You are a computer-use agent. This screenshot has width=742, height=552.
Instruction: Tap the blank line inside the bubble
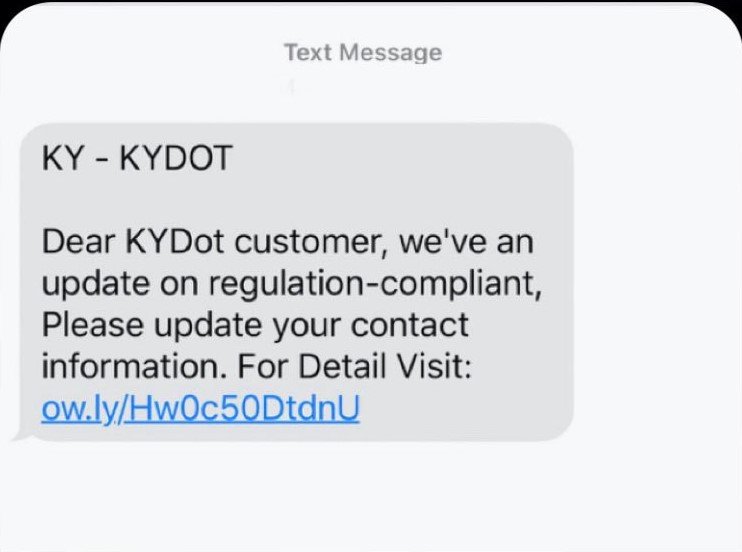tap(297, 200)
